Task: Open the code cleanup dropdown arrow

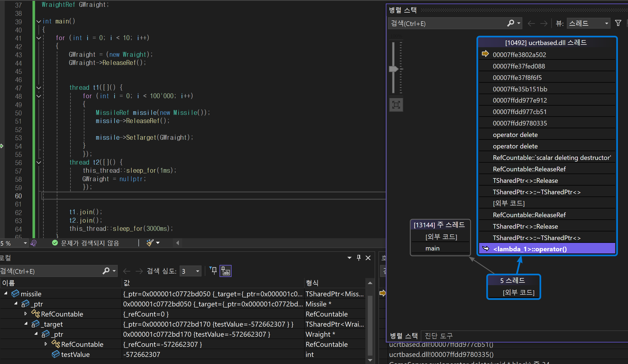Action: pos(158,243)
